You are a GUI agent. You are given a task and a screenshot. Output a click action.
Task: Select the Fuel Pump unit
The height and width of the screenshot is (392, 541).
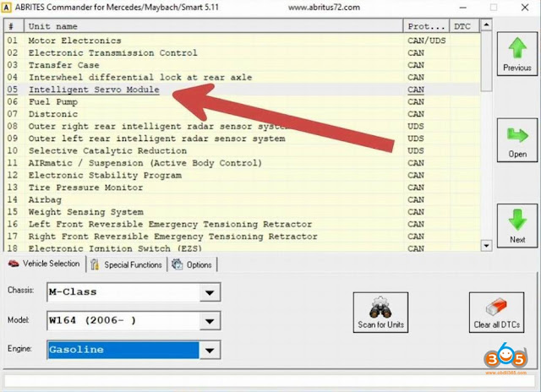tap(242, 101)
